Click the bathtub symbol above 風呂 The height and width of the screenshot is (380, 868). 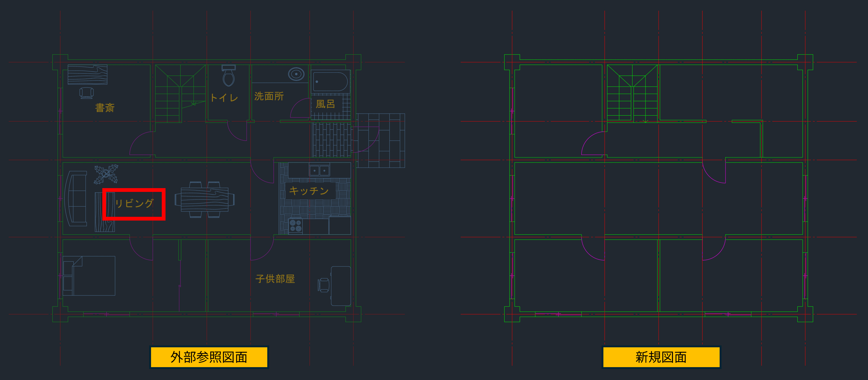pyautogui.click(x=330, y=81)
